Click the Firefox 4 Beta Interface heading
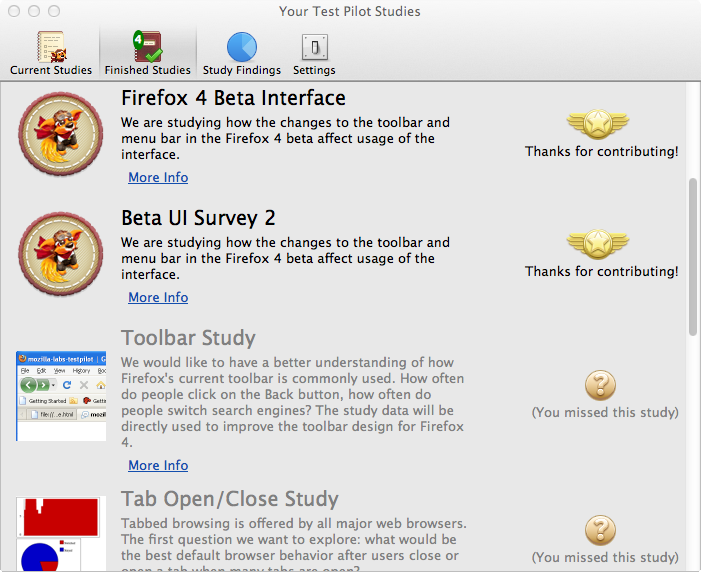Screen dimensions: 701x572 pos(233,98)
